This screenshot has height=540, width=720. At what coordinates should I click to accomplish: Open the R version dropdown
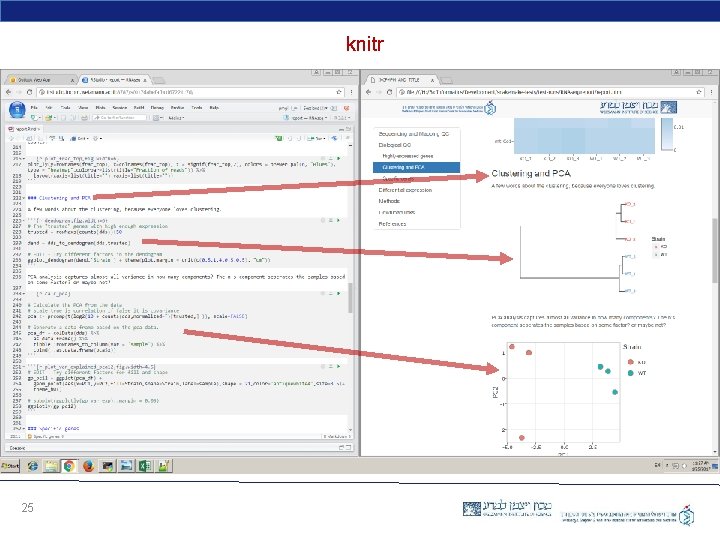point(341,118)
